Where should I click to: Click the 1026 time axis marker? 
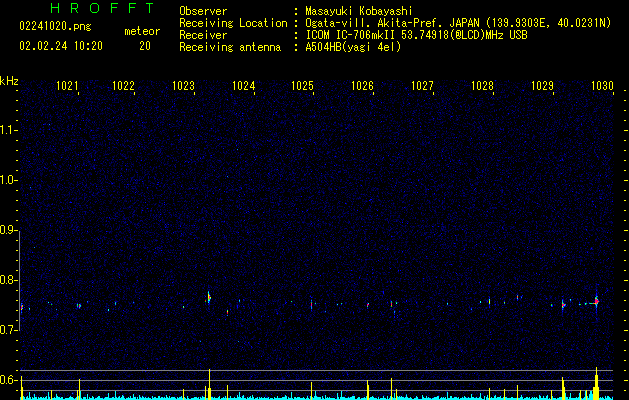tap(362, 86)
